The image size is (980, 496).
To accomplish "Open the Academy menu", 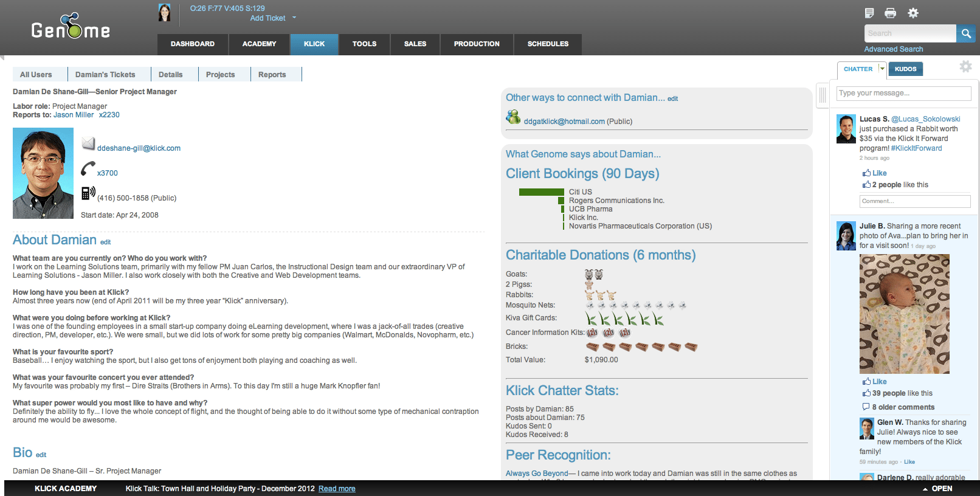I will click(259, 44).
